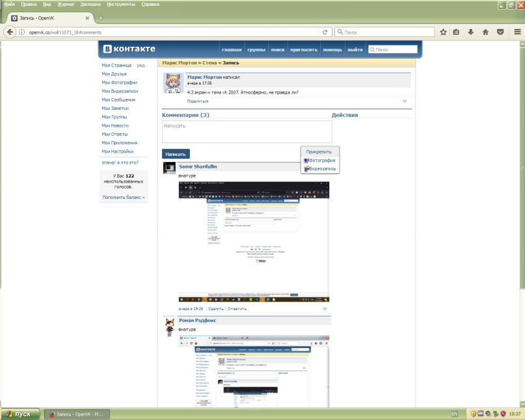Screen dimensions: 525x420
Task: Select the Firefox taskbar button 'Запись - OpenVK'
Action: click(77, 414)
